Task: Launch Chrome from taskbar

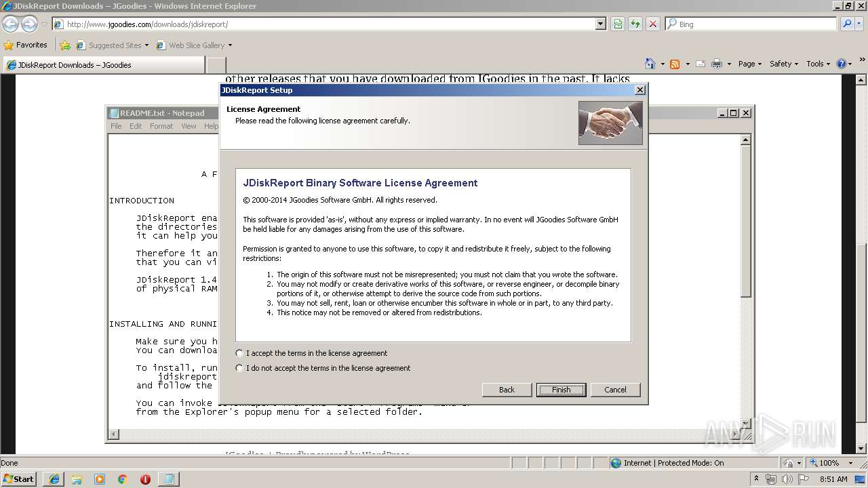Action: 122,479
